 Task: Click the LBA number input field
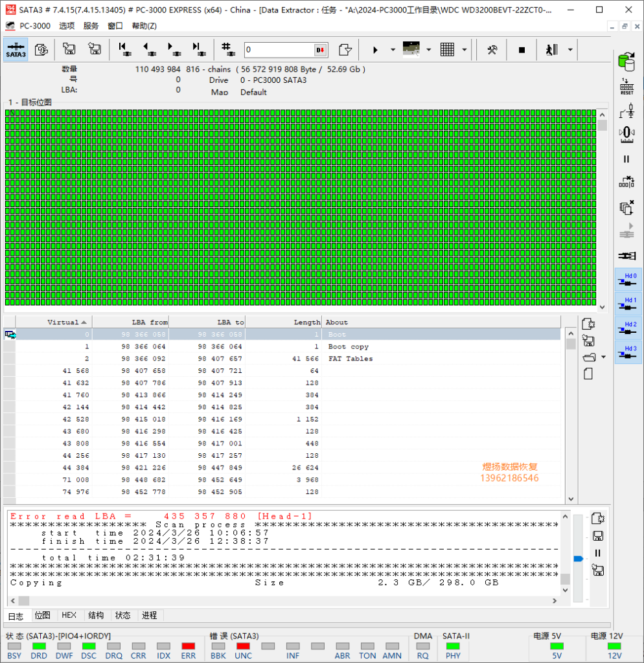pyautogui.click(x=279, y=50)
